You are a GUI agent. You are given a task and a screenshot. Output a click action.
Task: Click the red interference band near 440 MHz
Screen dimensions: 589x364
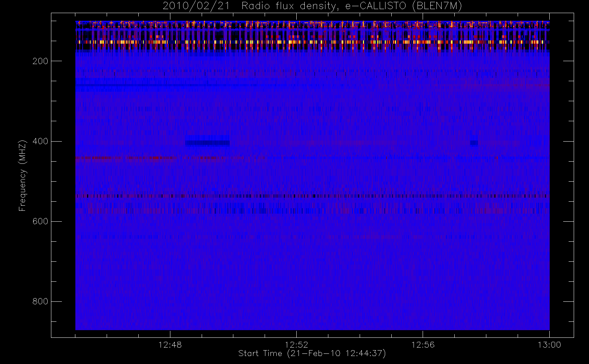(126, 158)
